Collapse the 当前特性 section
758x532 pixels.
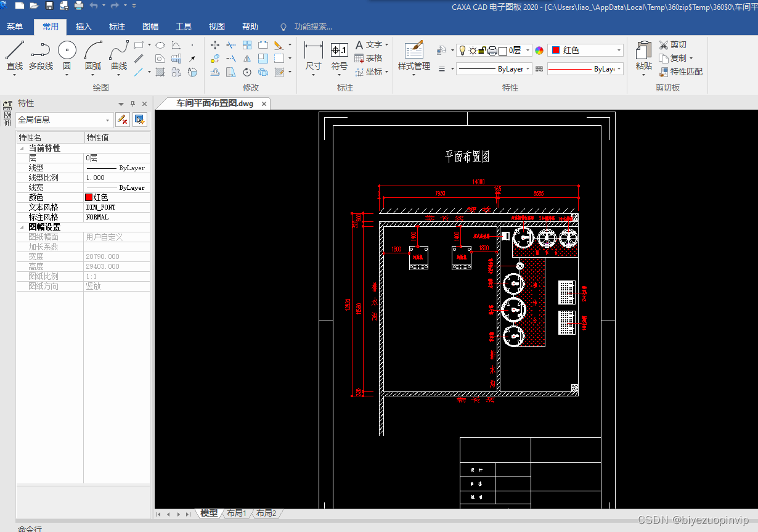[x=23, y=149]
